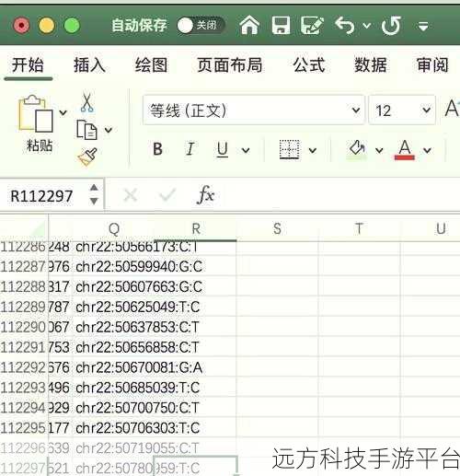Click the Name Box up/down stepper arrows
Image resolution: width=460 pixels, height=476 pixels.
point(94,194)
